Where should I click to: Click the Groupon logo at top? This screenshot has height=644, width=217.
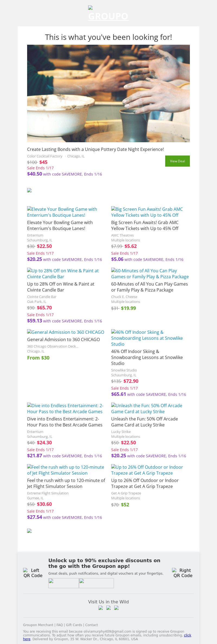[x=108, y=14]
